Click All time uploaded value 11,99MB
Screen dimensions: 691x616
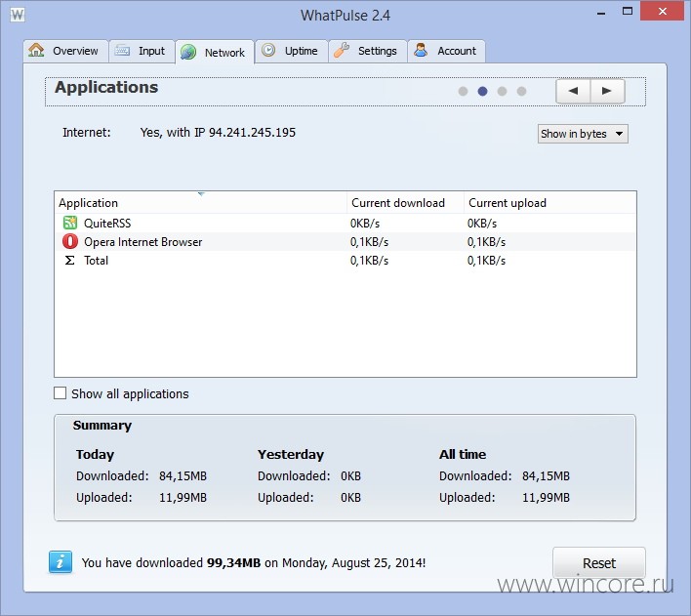(546, 497)
